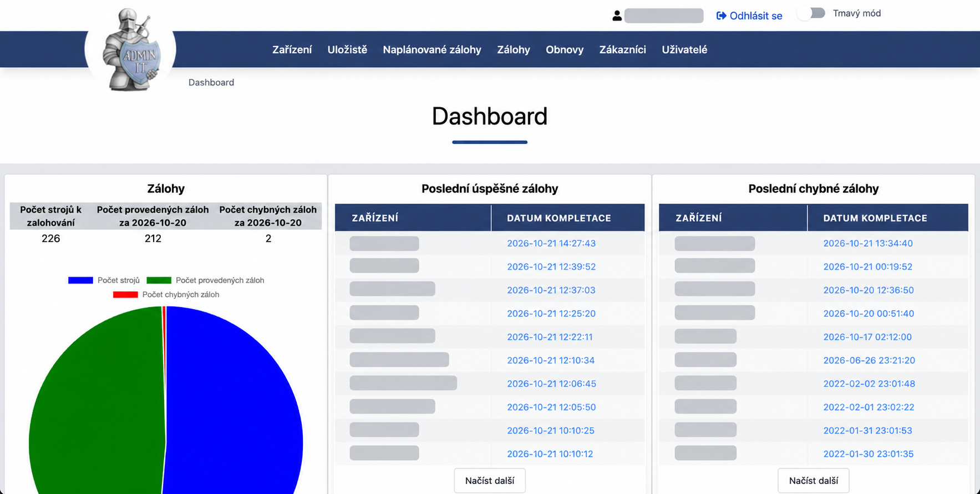Viewport: 980px width, 494px height.
Task: Open the Obnovy navigation item
Action: click(x=565, y=49)
